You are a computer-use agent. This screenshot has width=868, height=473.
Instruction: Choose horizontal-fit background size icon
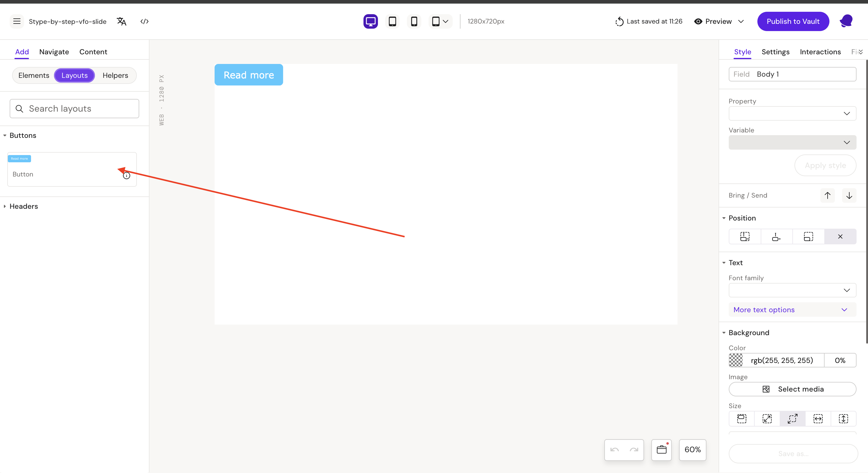click(x=818, y=419)
